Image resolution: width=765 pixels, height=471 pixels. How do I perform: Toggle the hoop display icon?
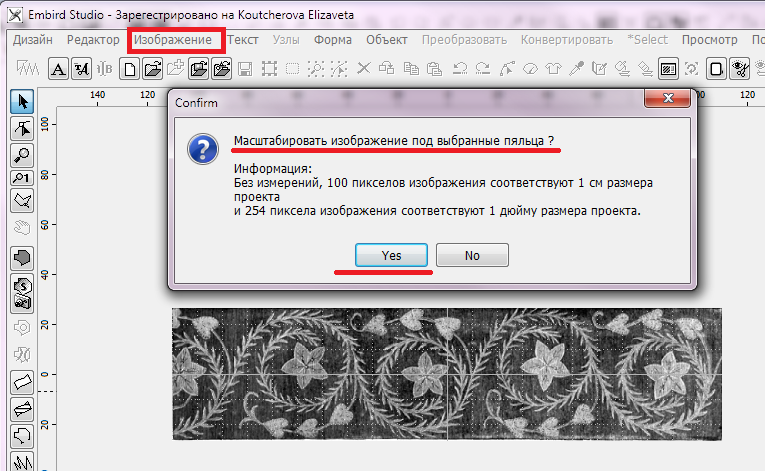tap(716, 69)
